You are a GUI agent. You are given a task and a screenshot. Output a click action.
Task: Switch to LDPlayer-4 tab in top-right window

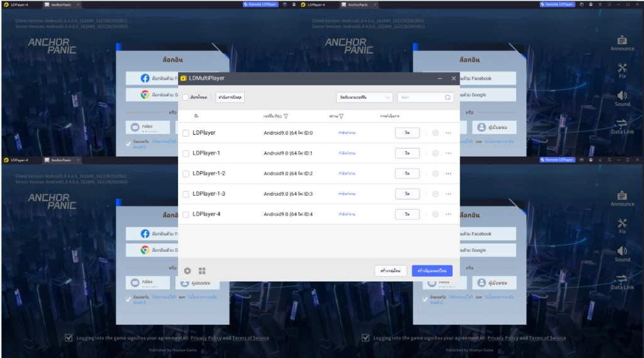coord(313,4)
